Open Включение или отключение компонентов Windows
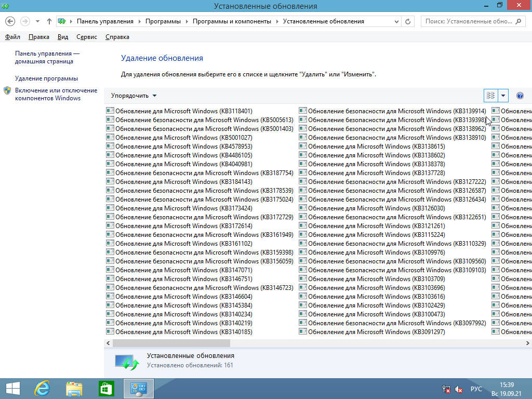 [x=56, y=95]
